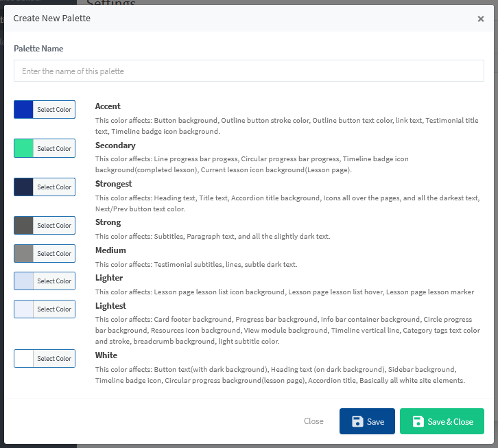Click the dark gray Strong color swatch
The height and width of the screenshot is (448, 498).
(23, 225)
